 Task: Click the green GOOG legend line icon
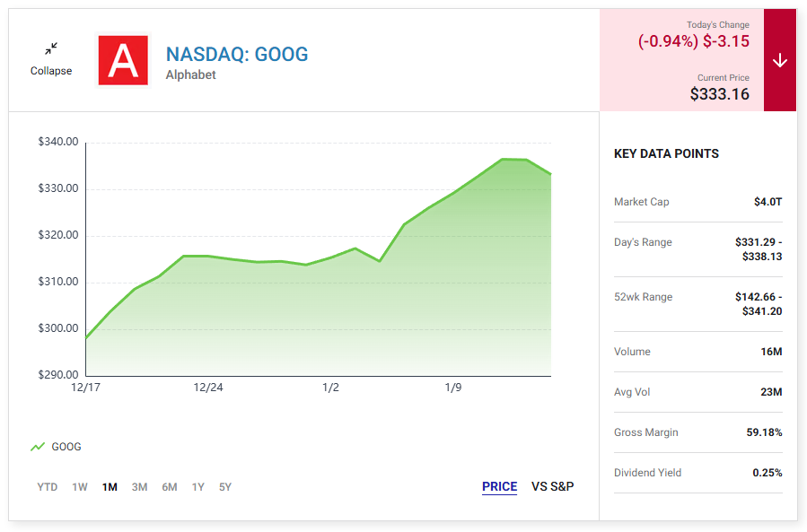coord(38,447)
